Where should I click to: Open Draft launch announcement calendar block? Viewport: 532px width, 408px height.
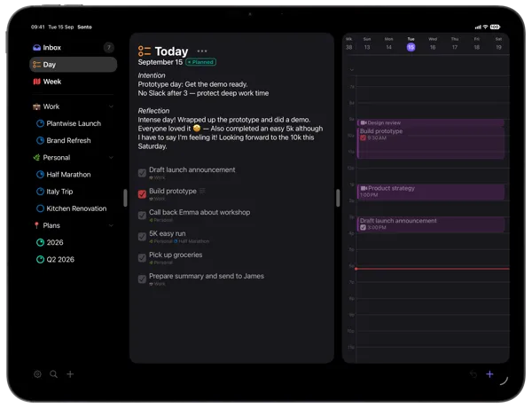[431, 224]
